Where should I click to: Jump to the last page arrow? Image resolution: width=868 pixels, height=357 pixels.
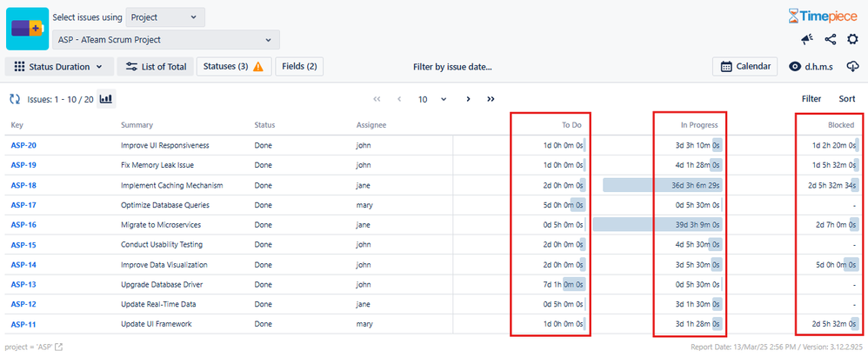pyautogui.click(x=491, y=99)
